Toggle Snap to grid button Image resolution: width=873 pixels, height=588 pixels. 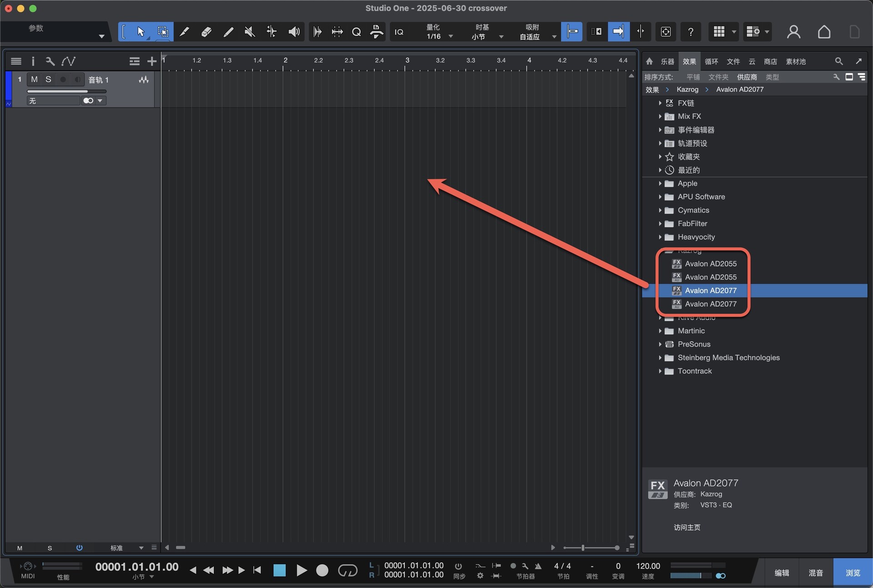[x=572, y=32]
